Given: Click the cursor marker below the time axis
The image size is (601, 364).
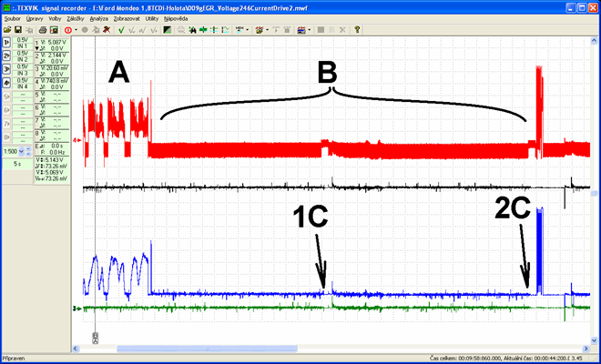Looking at the screenshot, I should point(96,338).
